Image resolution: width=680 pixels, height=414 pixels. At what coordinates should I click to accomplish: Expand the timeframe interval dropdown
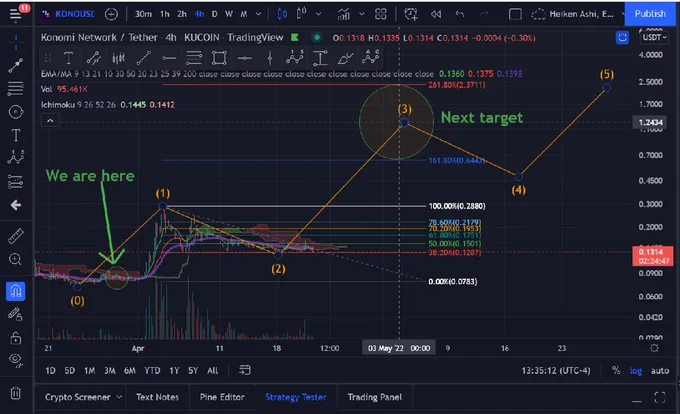(x=258, y=14)
